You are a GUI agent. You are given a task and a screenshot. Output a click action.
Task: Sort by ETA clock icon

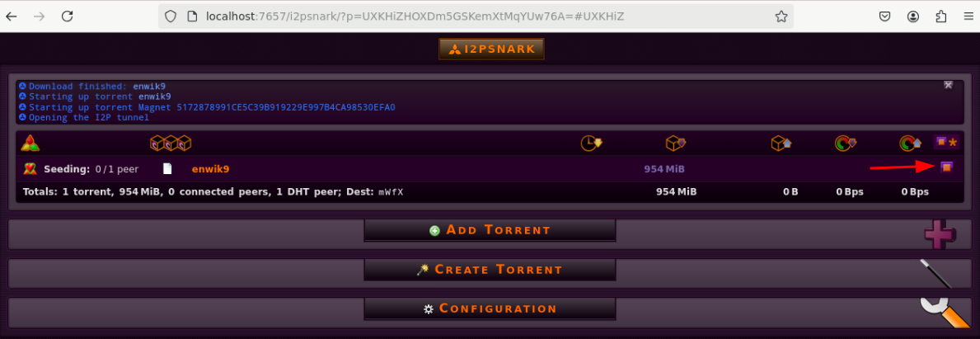click(x=591, y=144)
